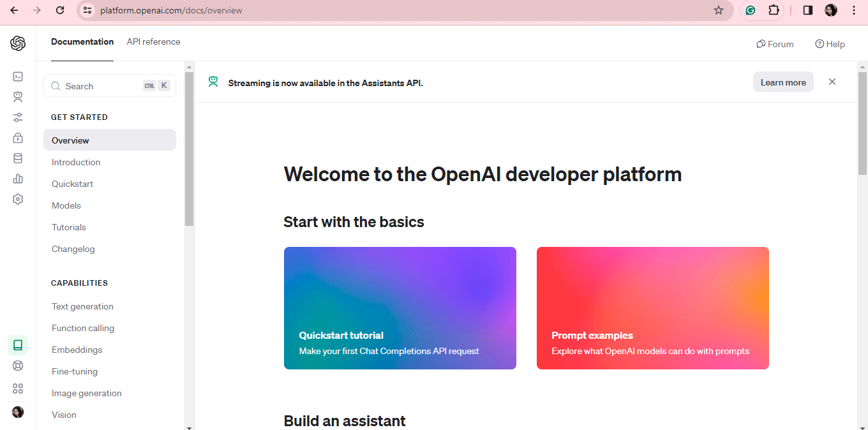Image resolution: width=868 pixels, height=430 pixels.
Task: Open the Storage database icon
Action: click(18, 158)
